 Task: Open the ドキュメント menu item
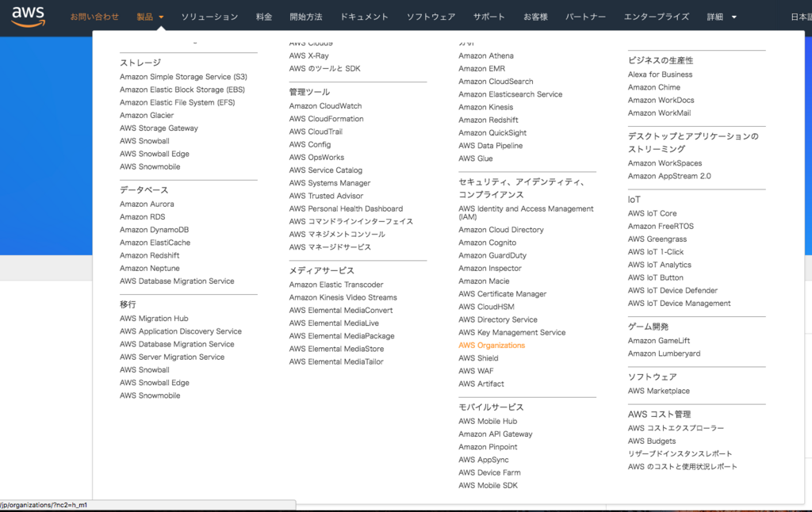(x=364, y=17)
